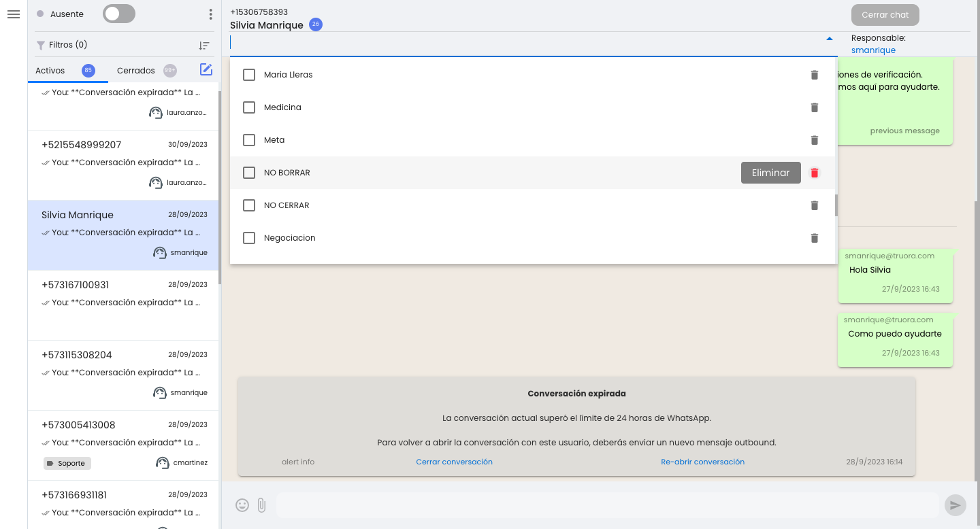Check the Maria Lleras checkbox

[x=249, y=75]
